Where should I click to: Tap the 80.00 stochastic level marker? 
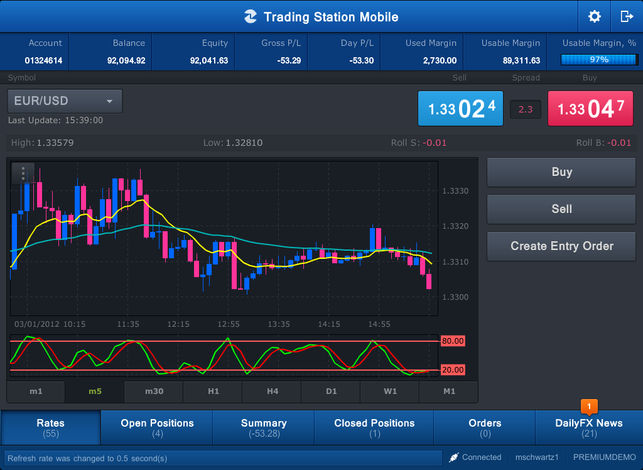pyautogui.click(x=453, y=341)
